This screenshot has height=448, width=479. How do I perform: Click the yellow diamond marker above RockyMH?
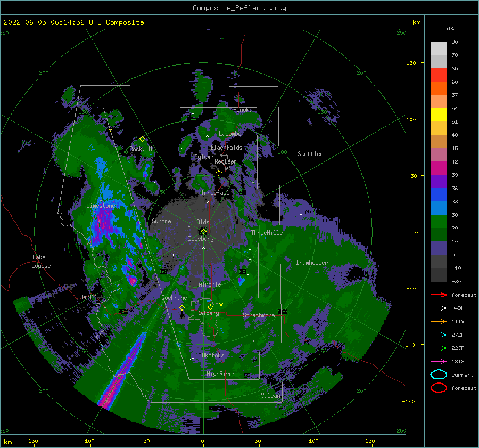142,139
